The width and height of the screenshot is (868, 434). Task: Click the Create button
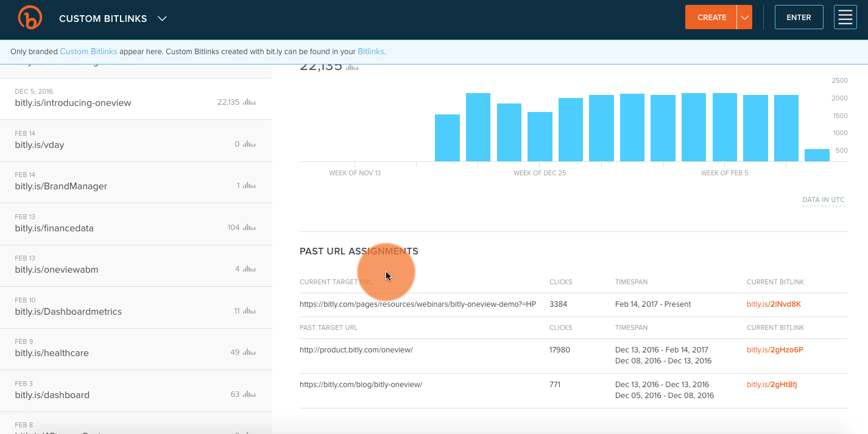pos(711,18)
